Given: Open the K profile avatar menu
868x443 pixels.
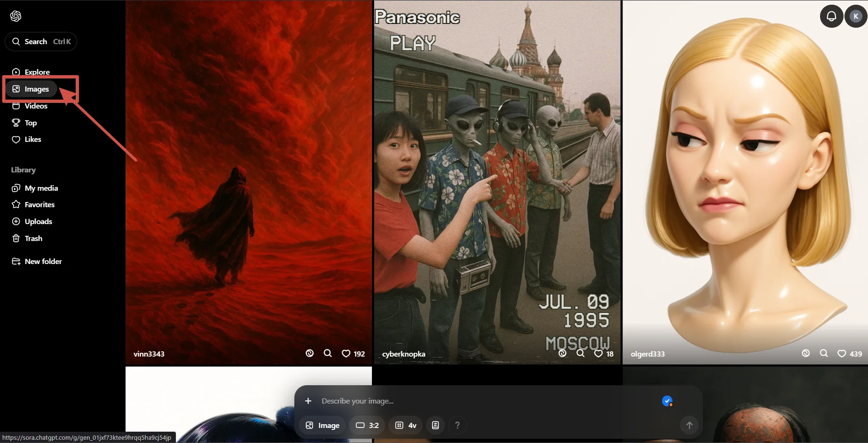Looking at the screenshot, I should 856,16.
